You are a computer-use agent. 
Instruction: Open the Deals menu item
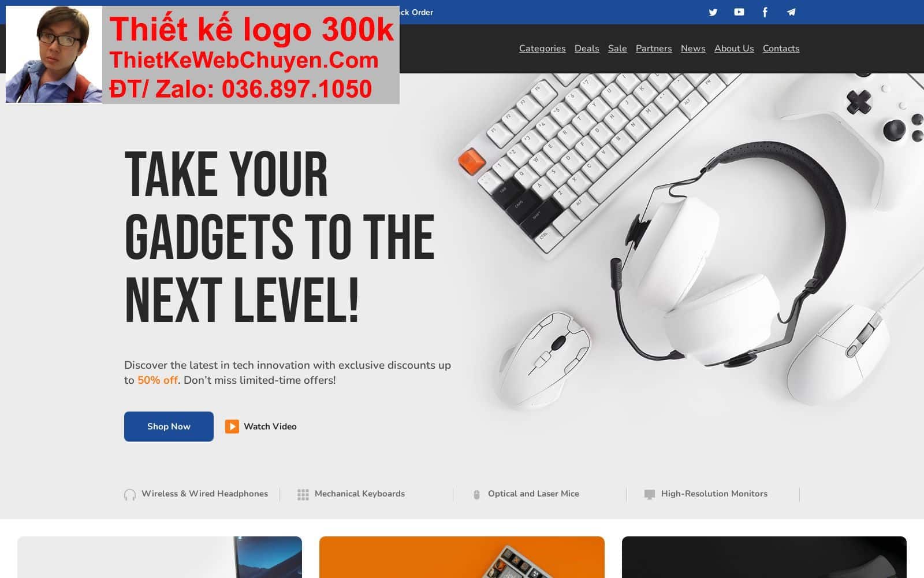point(587,49)
